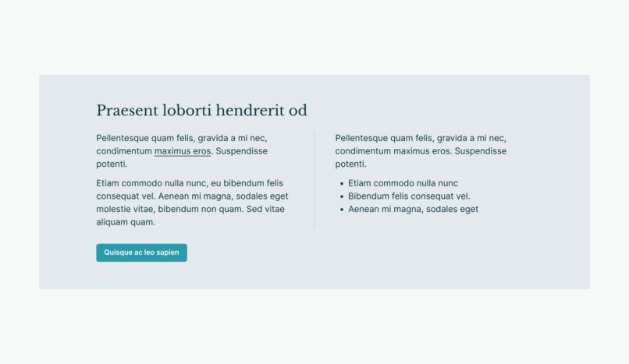Click bullet marker beside 'Bibendum felis consequat vel.'
Image resolution: width=629 pixels, height=364 pixels.
click(x=341, y=196)
